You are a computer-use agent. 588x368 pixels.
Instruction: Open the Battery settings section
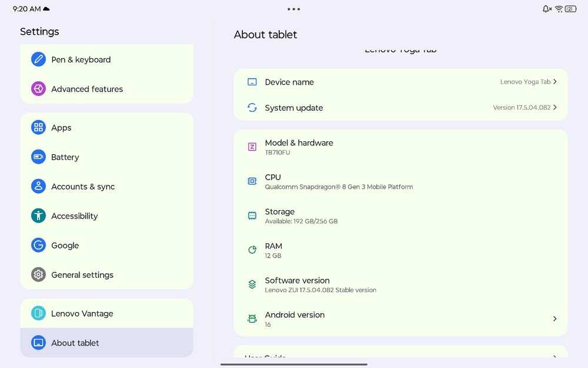pos(107,157)
